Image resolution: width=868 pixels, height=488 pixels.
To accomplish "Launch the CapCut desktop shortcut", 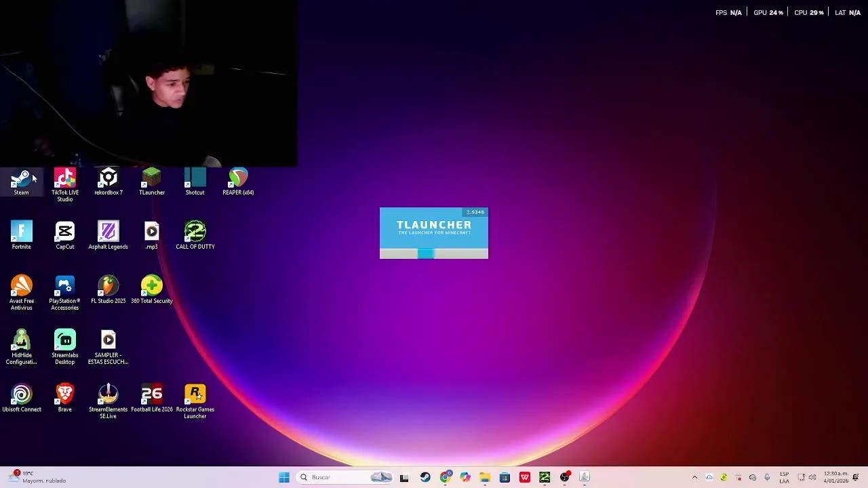I will pos(65,235).
